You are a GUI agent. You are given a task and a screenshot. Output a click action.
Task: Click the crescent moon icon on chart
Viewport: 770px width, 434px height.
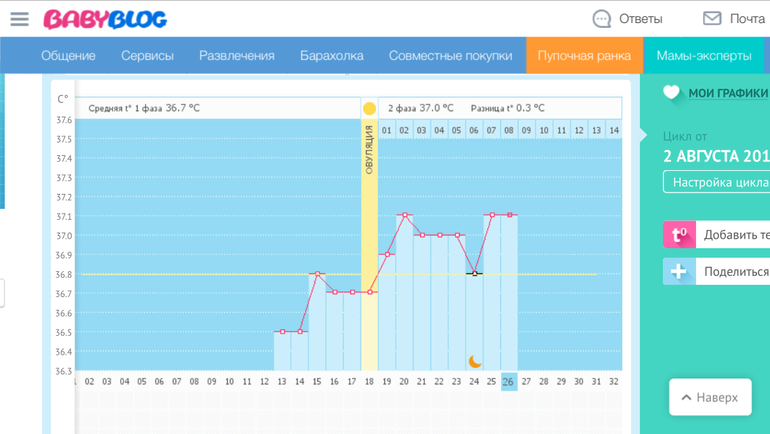point(476,361)
